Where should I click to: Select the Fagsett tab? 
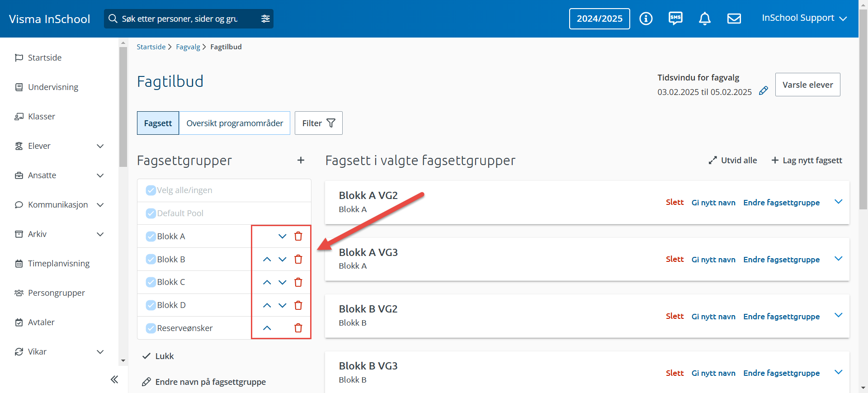click(x=158, y=123)
